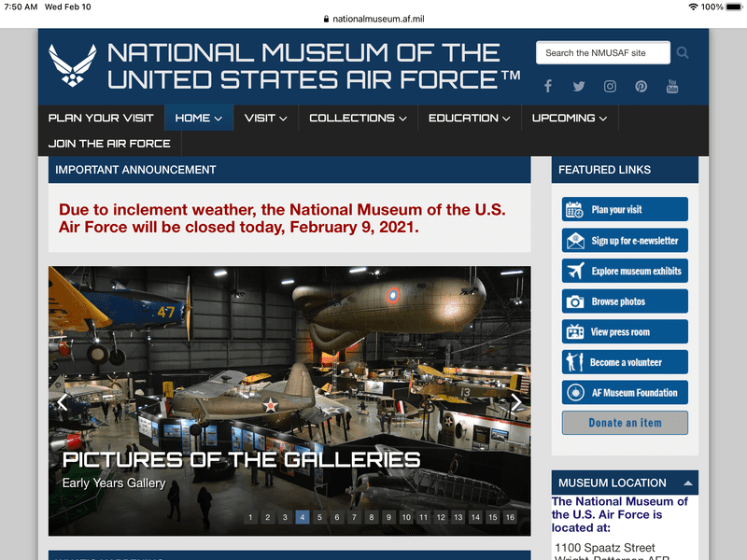Click envelope icon on e-newsletter link
747x560 pixels.
[575, 241]
